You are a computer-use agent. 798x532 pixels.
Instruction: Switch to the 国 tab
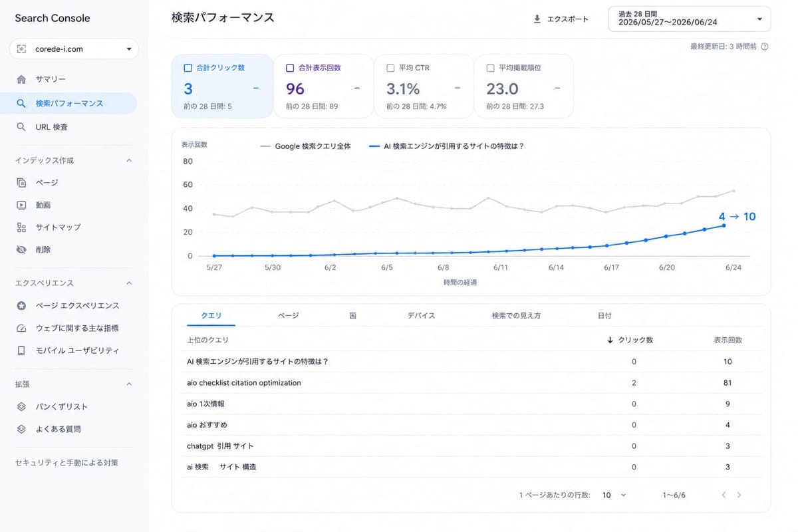(x=352, y=315)
